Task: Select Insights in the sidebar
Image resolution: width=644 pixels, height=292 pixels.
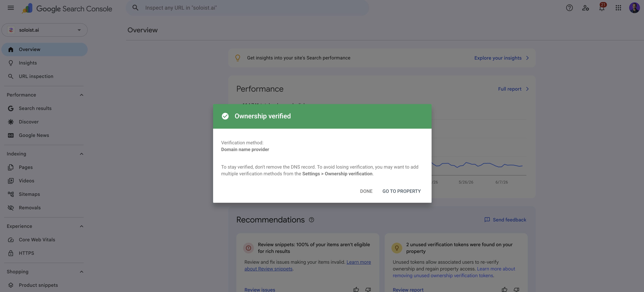Action: coord(45,63)
